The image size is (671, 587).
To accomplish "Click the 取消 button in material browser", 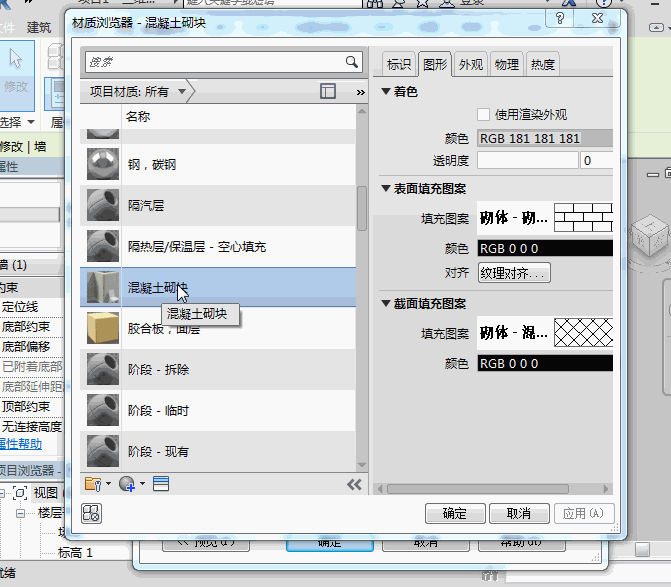I will click(x=519, y=513).
